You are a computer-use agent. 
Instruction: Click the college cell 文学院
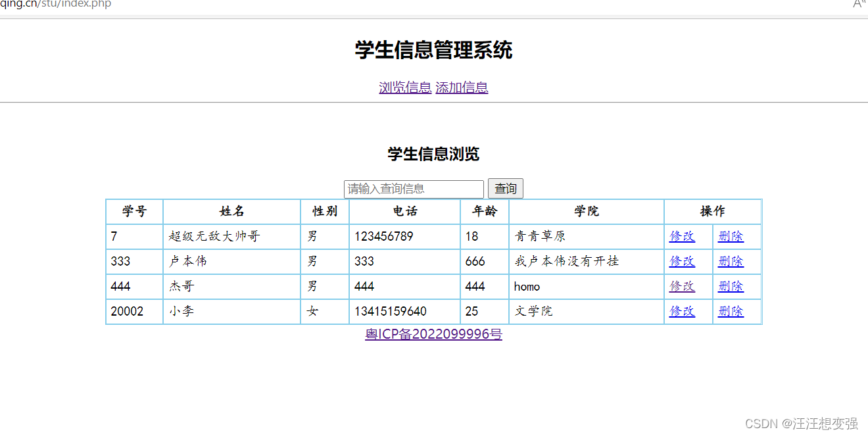coord(587,312)
